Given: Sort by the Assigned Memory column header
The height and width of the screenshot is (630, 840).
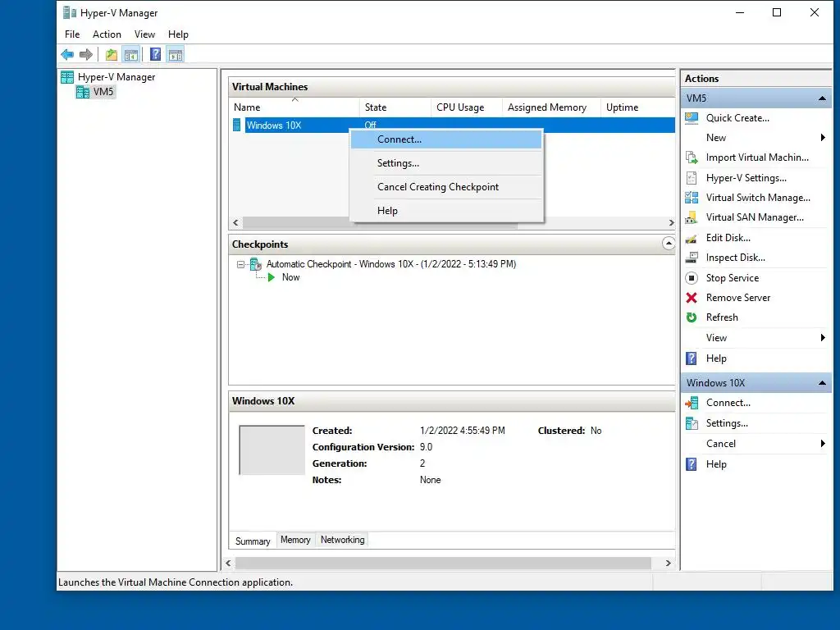Looking at the screenshot, I should (x=551, y=107).
